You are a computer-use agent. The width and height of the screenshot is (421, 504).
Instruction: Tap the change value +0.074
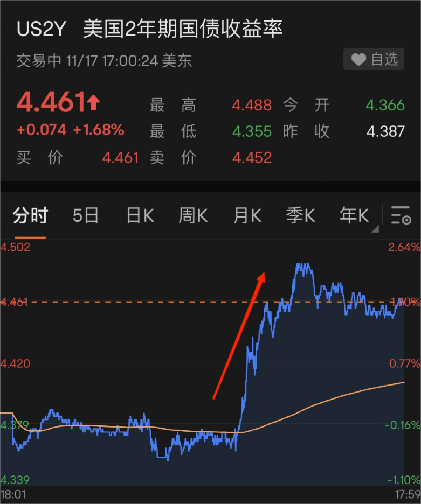point(42,130)
